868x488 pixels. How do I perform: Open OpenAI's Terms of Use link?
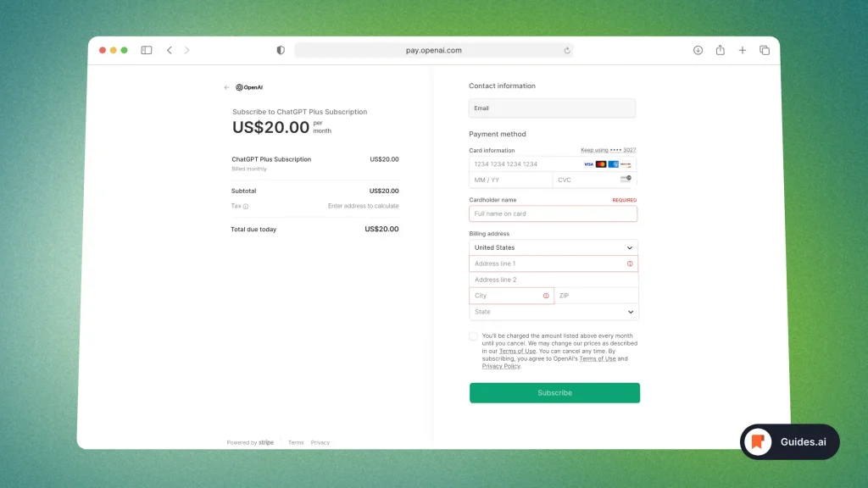[x=598, y=358]
